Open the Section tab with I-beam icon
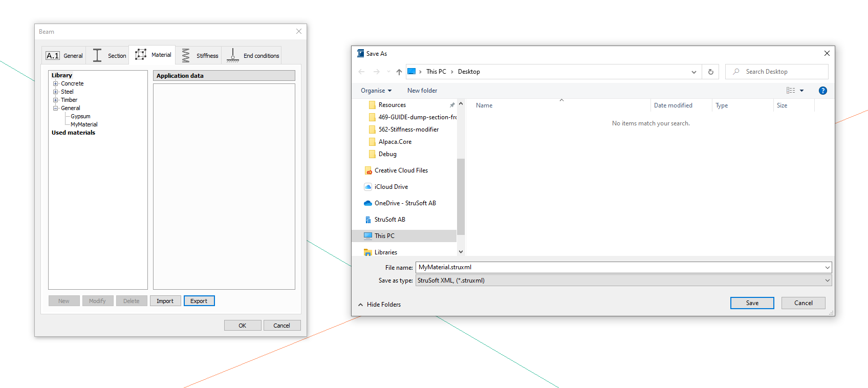Screen dimensions: 868x388 pos(109,55)
